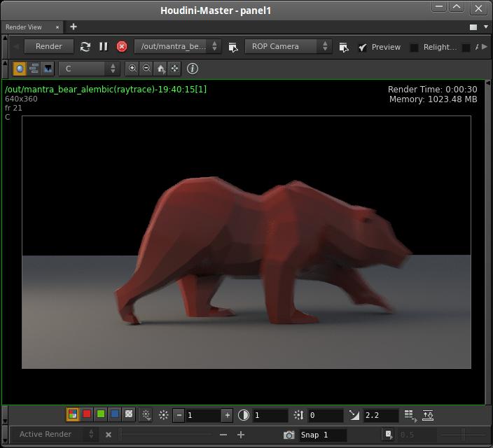Take a snapshot with the camera icon
Image resolution: width=493 pixels, height=448 pixels.
[x=289, y=435]
